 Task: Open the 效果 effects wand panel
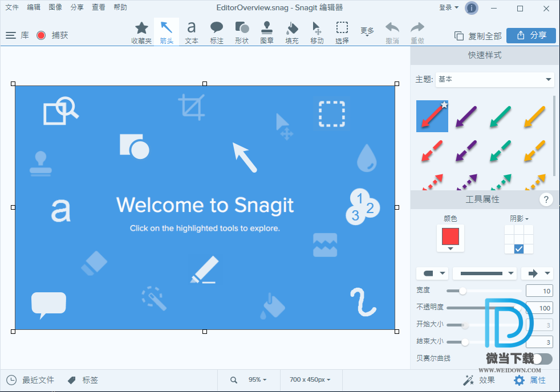(478, 380)
